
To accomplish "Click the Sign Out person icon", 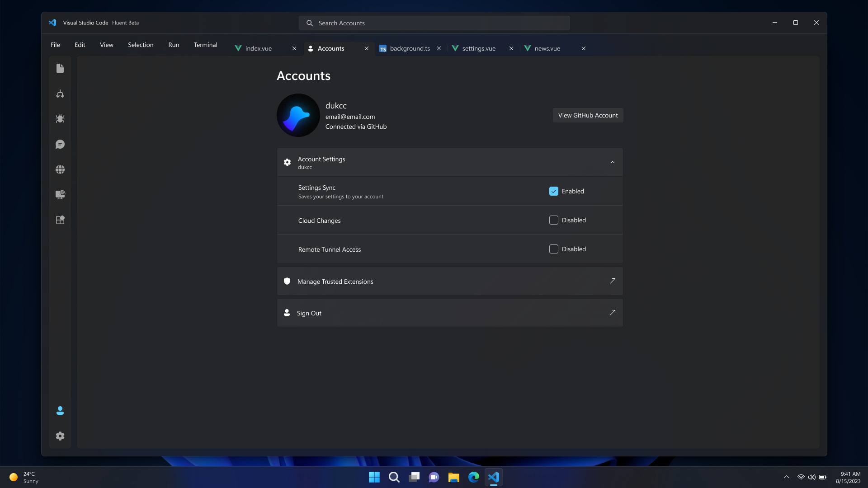I will coord(287,313).
